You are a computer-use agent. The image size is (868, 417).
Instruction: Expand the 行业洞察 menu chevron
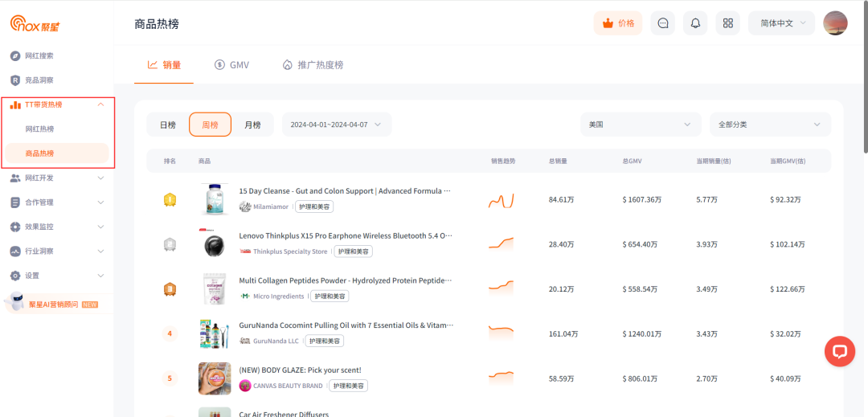(x=100, y=251)
